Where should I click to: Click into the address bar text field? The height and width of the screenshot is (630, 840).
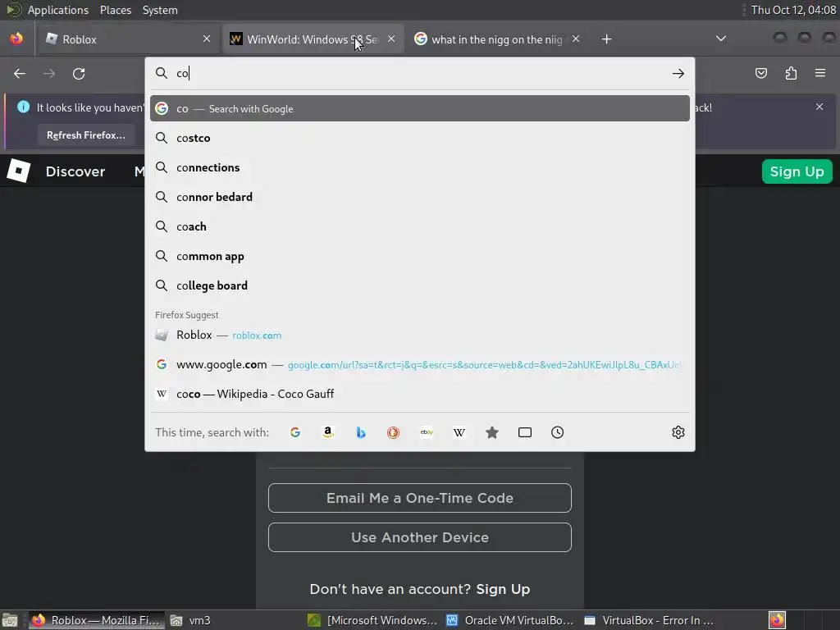point(421,73)
